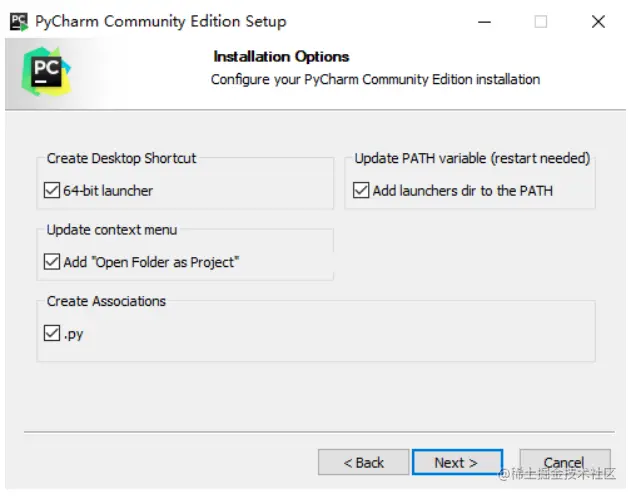Screen dimensions: 631x496
Task: Click the greyed-out maximize window button
Action: 540,21
